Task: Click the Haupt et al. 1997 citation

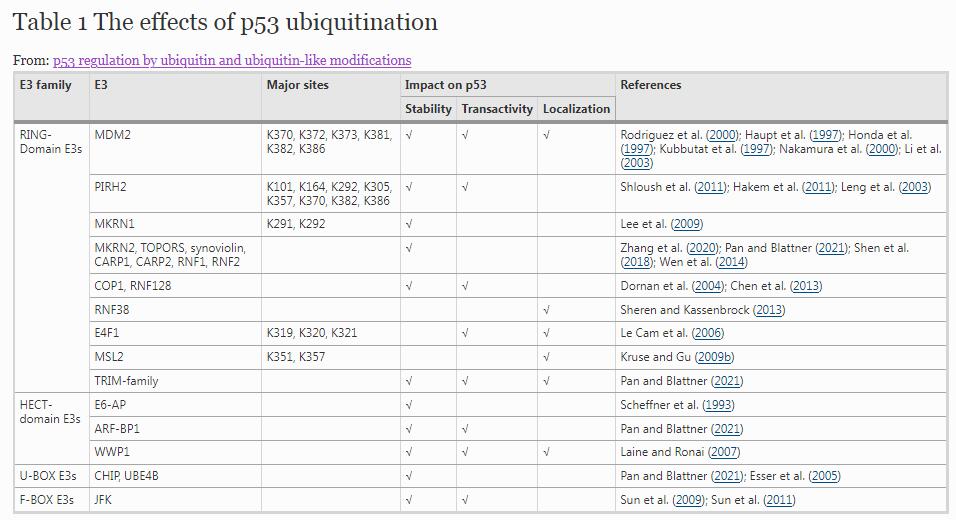Action: tap(824, 135)
